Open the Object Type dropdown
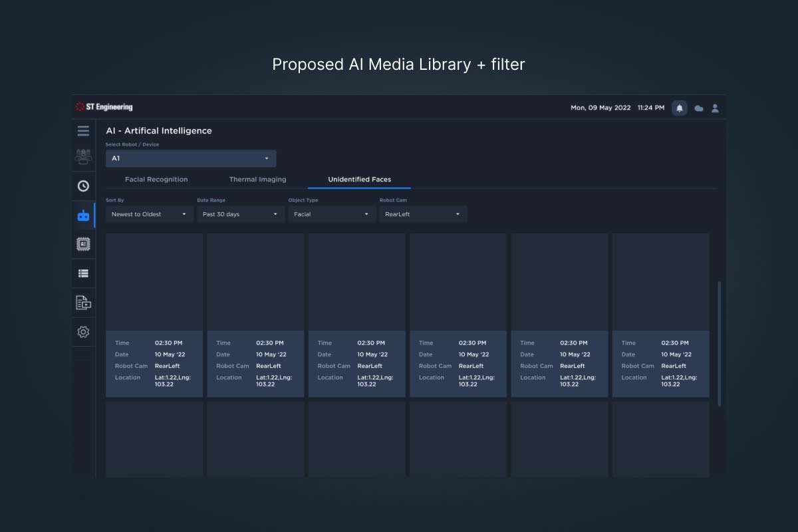The width and height of the screenshot is (798, 532). click(332, 214)
